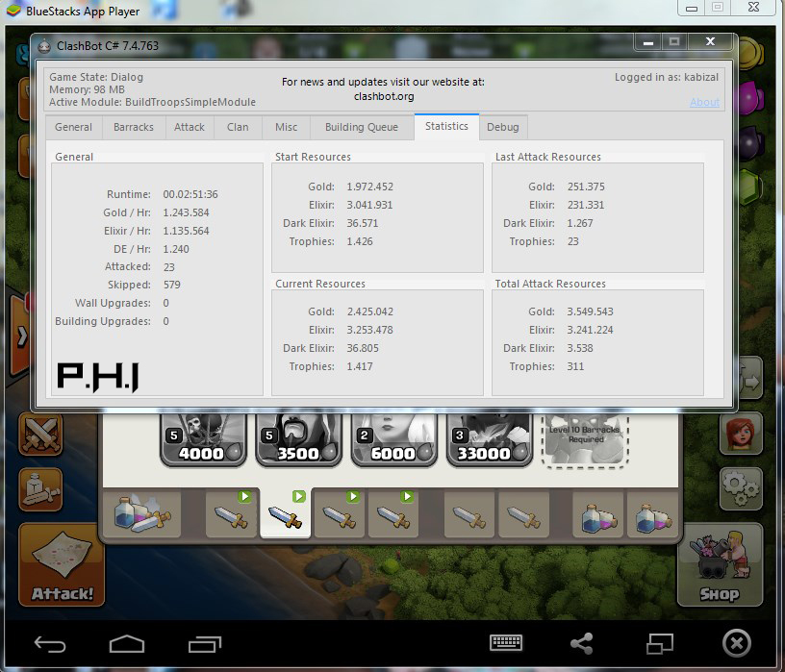Click Current Resources gold 2.425.042
This screenshot has width=785, height=672.
coord(370,311)
